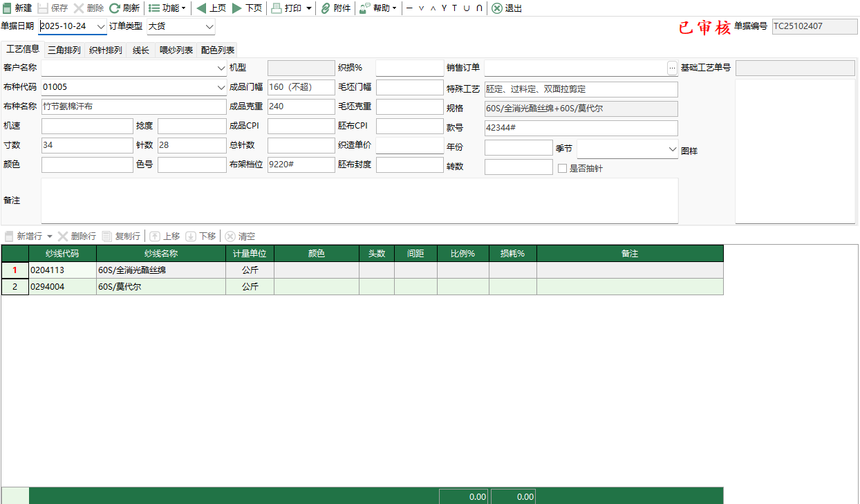The width and height of the screenshot is (860, 504).
Task: Open the 功能 function menu
Action: (167, 8)
